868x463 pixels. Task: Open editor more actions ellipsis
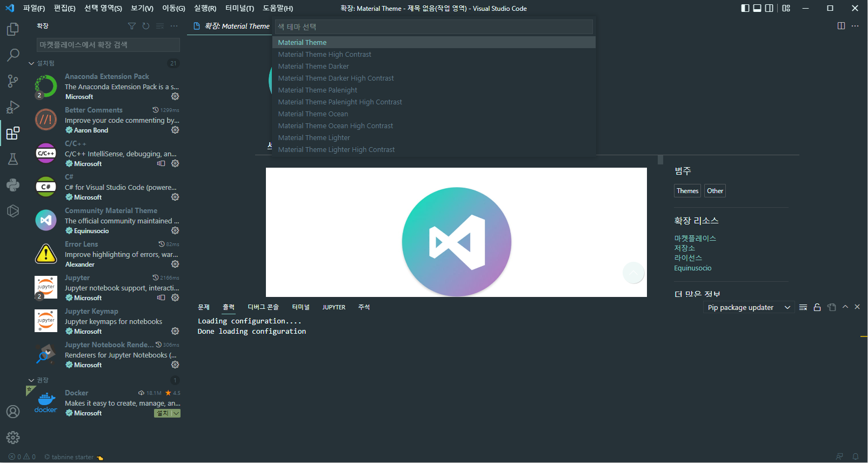[x=855, y=26]
